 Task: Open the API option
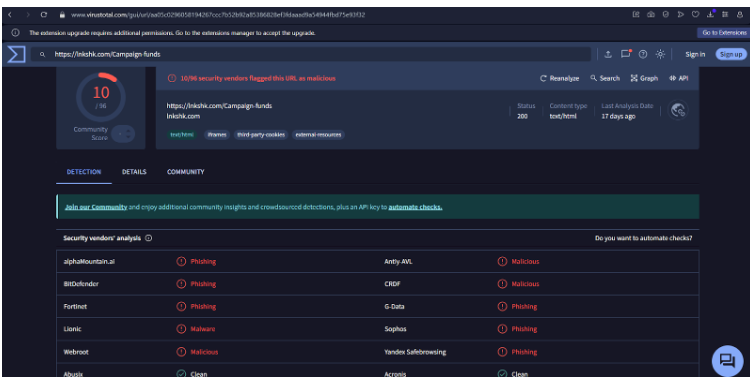679,78
